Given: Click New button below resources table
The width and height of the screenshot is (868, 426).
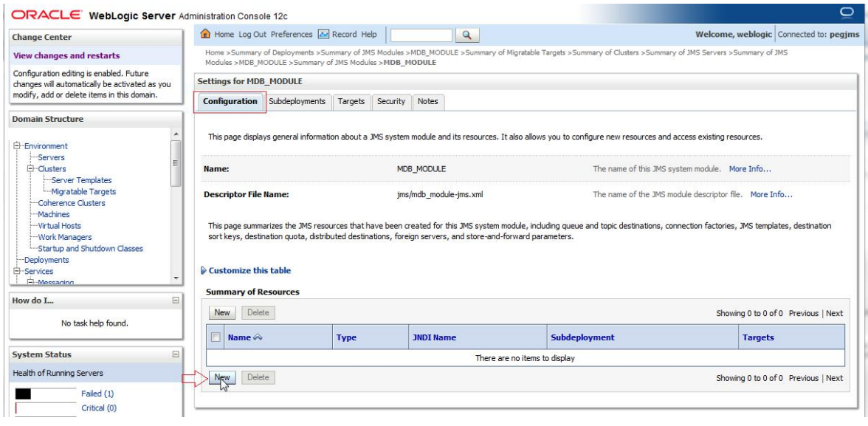Looking at the screenshot, I should pos(222,378).
